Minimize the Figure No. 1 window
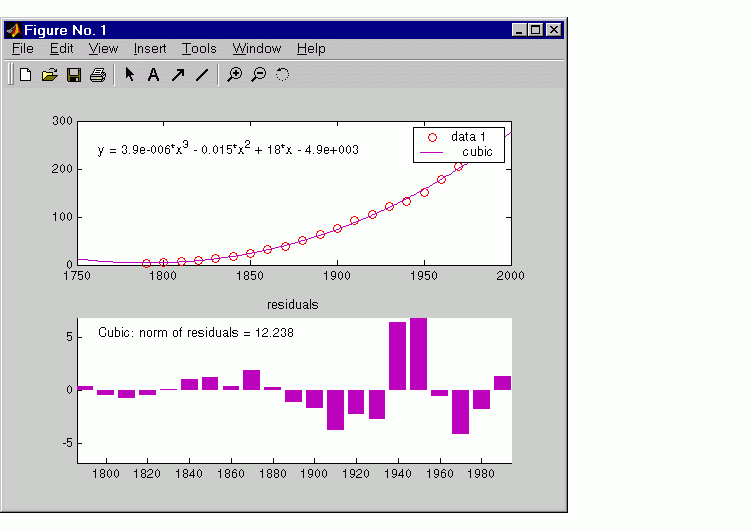 coord(519,30)
